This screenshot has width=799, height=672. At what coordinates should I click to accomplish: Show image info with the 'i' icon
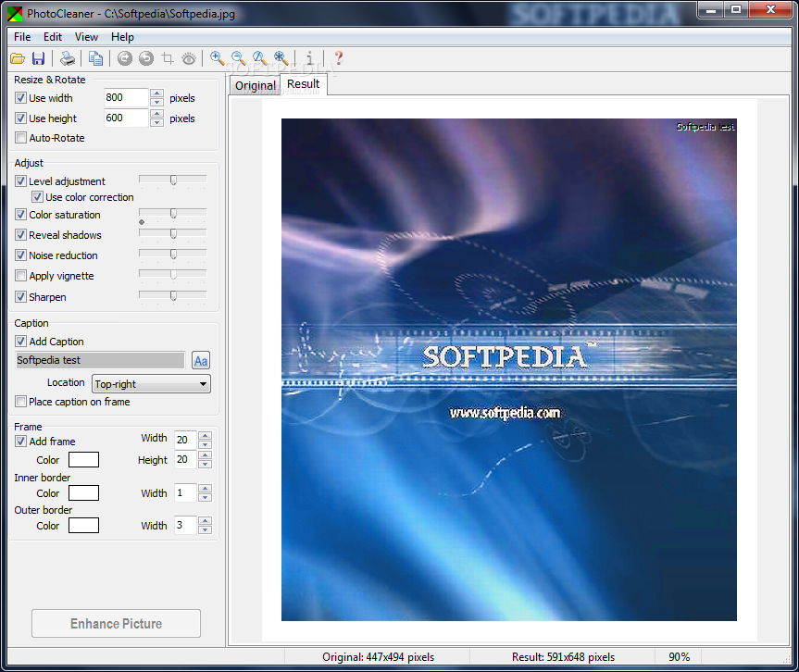(x=310, y=58)
